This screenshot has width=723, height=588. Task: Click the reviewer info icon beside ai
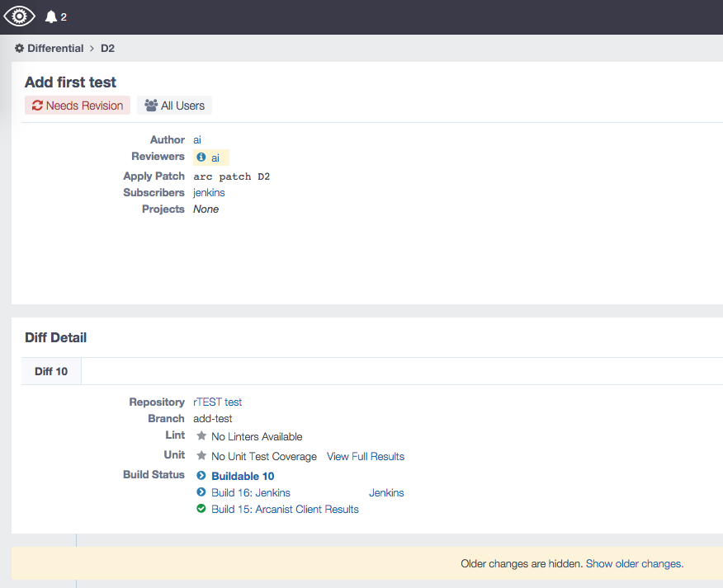pyautogui.click(x=201, y=158)
